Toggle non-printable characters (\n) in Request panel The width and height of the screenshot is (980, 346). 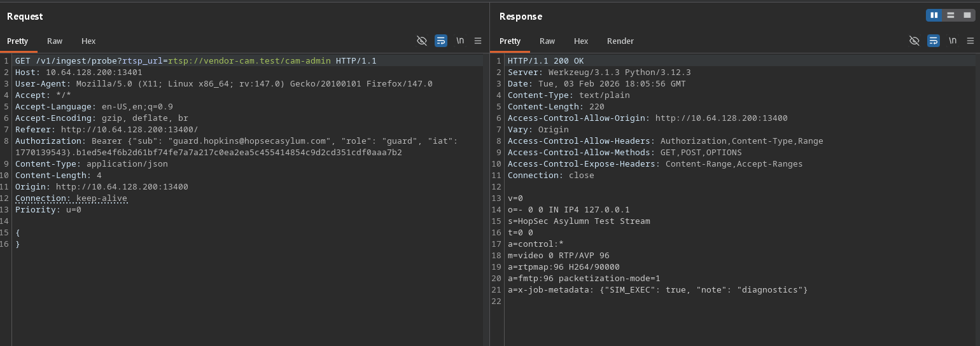click(460, 41)
